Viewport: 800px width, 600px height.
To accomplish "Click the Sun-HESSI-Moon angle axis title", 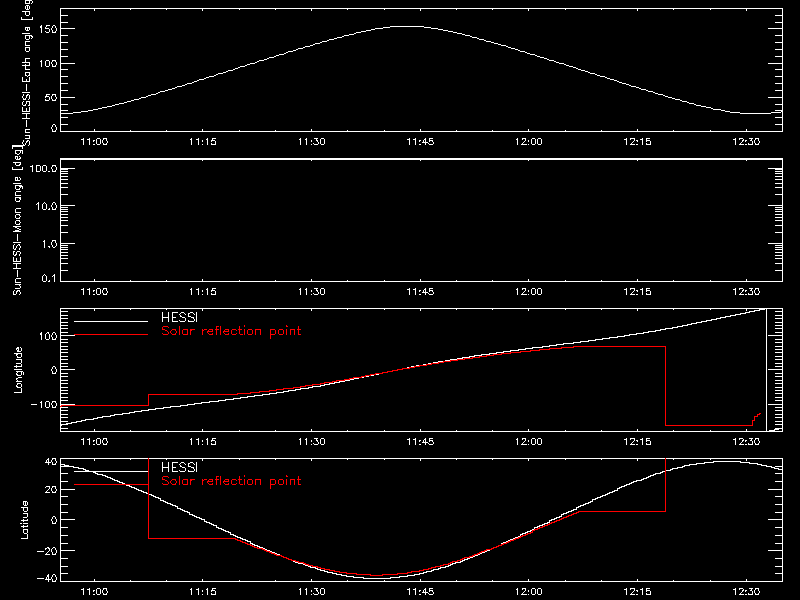I will point(17,221).
